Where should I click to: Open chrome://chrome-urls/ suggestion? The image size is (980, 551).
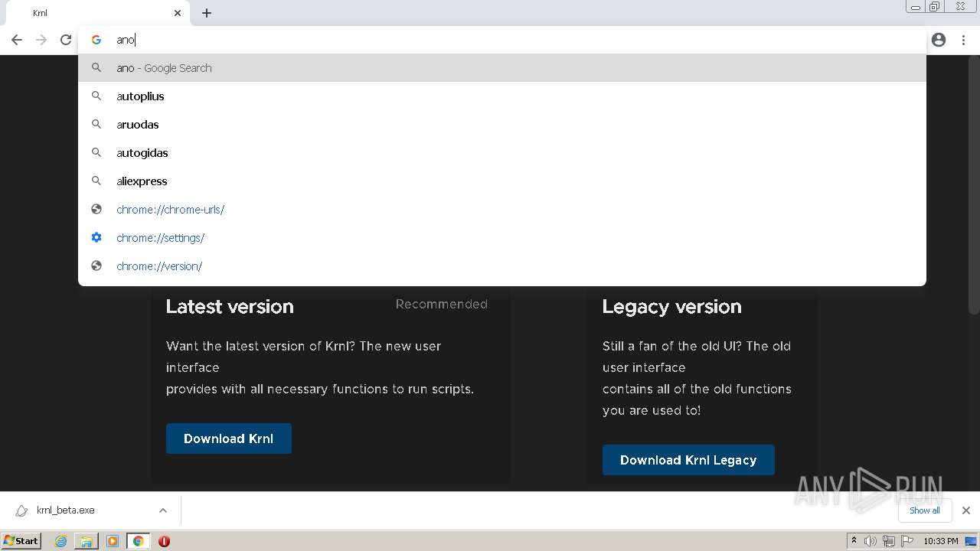coord(502,209)
